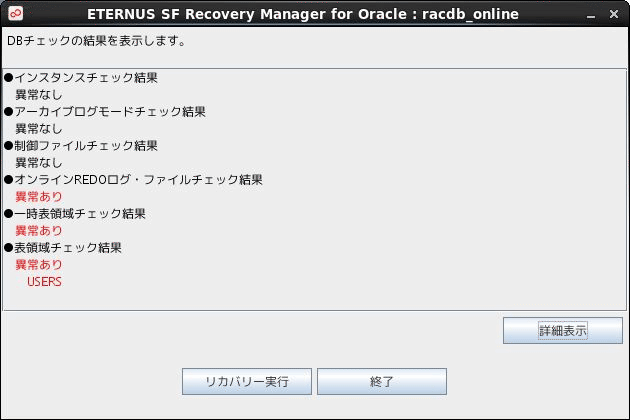630x420 pixels.
Task: Click 異常なし under 制御ファイルチェック結果
Action: click(x=39, y=163)
